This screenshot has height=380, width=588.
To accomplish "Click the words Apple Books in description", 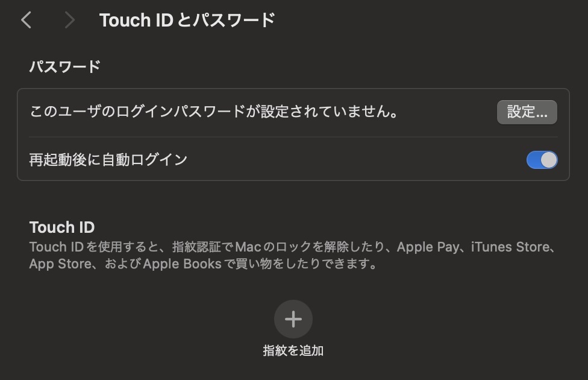I will (183, 264).
